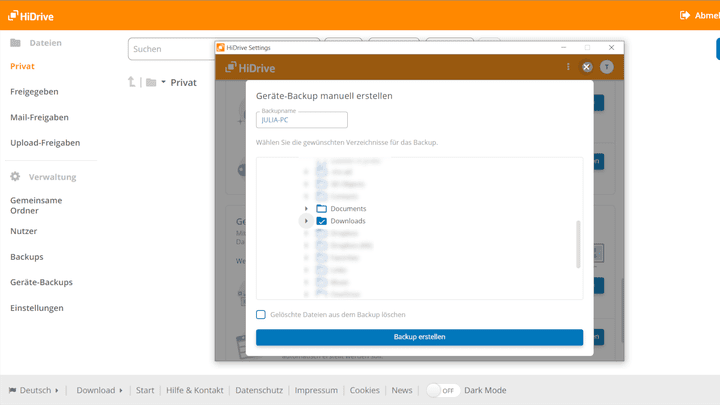The width and height of the screenshot is (720, 405).
Task: Open the Deutsch language dropdown
Action: tap(34, 390)
